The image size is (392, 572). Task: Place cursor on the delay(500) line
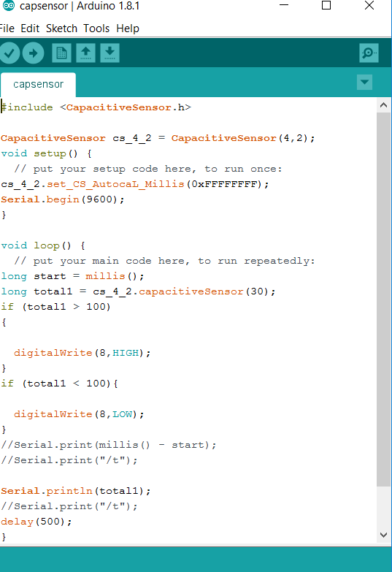click(x=36, y=522)
